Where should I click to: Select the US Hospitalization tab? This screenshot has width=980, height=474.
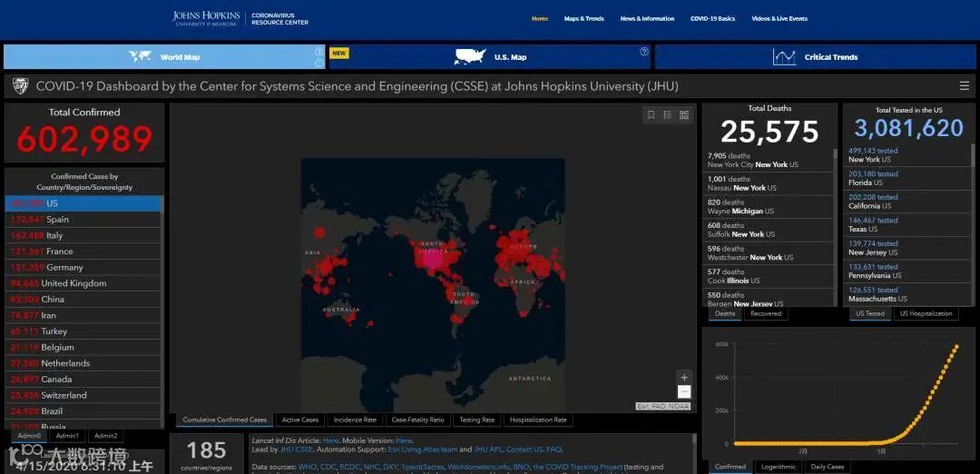(x=926, y=314)
